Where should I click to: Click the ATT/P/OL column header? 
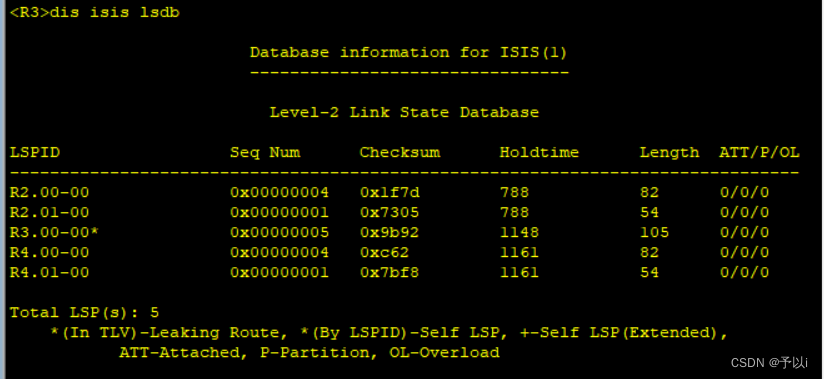(759, 152)
